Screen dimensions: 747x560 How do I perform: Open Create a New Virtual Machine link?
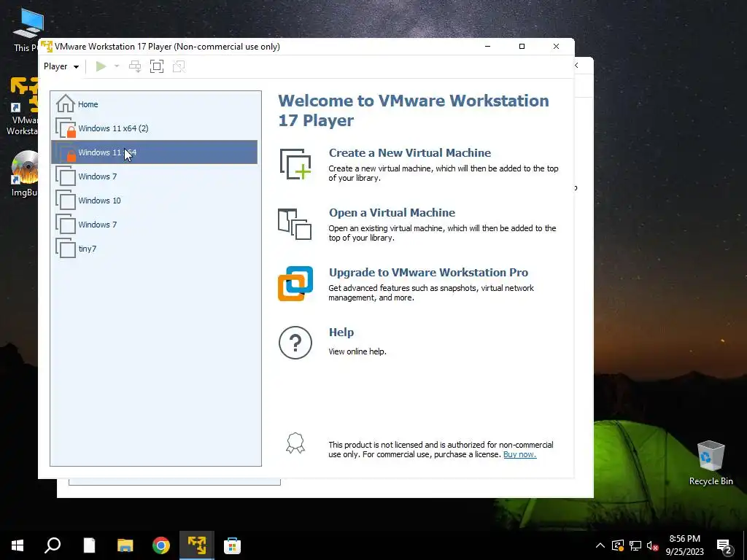[410, 153]
